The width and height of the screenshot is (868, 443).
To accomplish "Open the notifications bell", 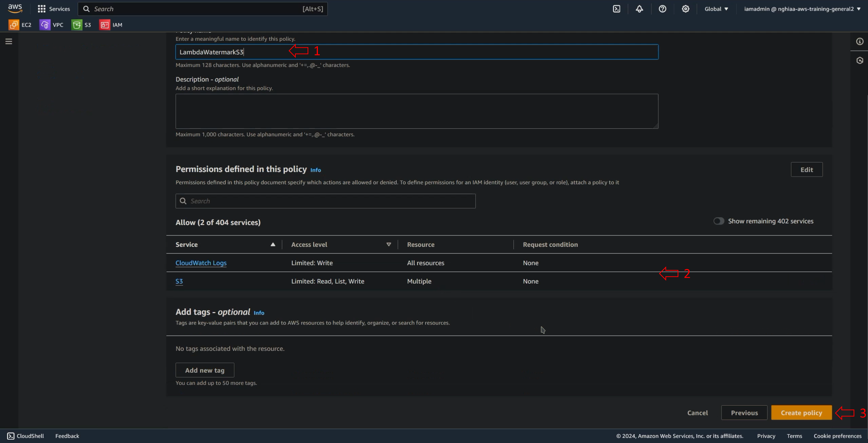I will point(639,9).
